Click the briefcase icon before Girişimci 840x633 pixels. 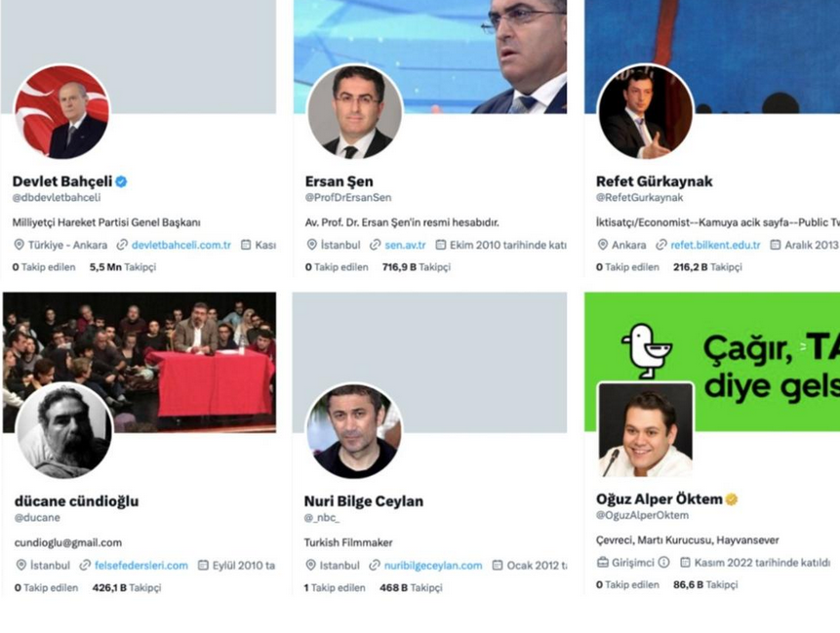click(603, 562)
